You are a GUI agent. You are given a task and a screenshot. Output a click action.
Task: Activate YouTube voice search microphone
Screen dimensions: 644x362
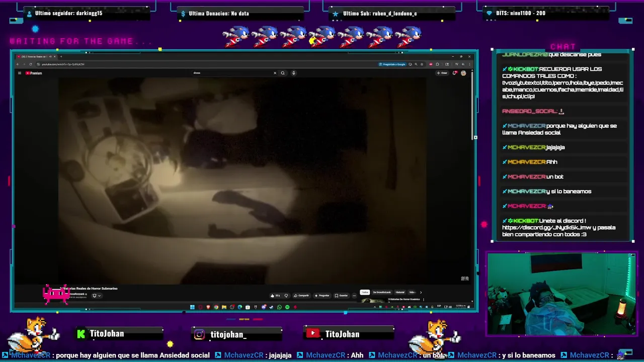coord(293,73)
